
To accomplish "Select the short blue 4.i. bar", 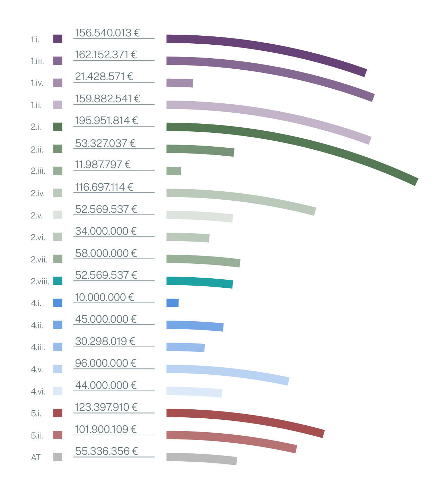I will [x=173, y=303].
